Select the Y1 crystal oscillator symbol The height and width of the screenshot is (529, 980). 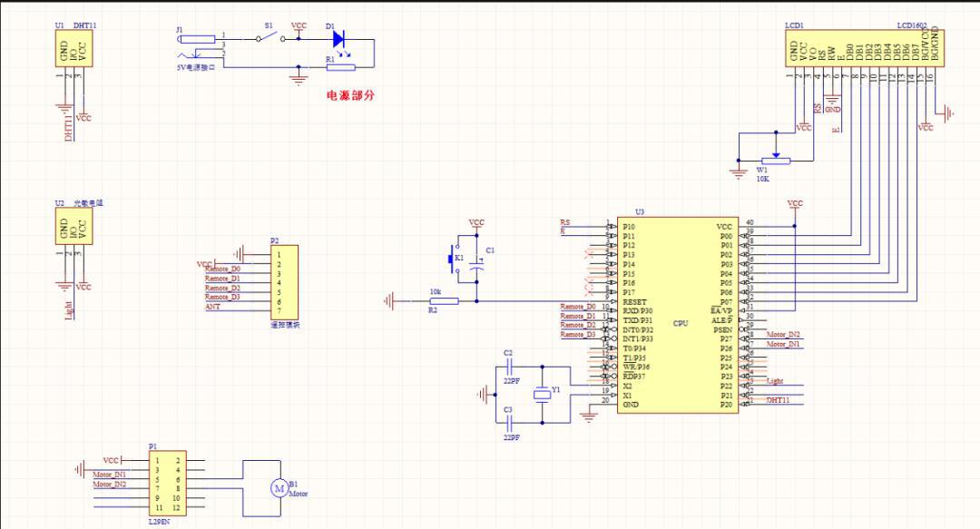tap(542, 394)
